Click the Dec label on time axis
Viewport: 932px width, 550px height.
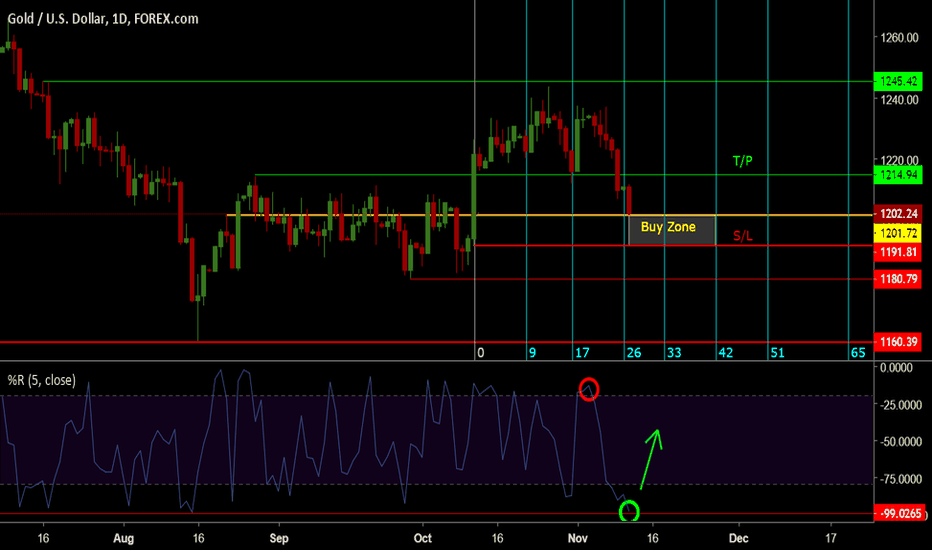[x=738, y=538]
